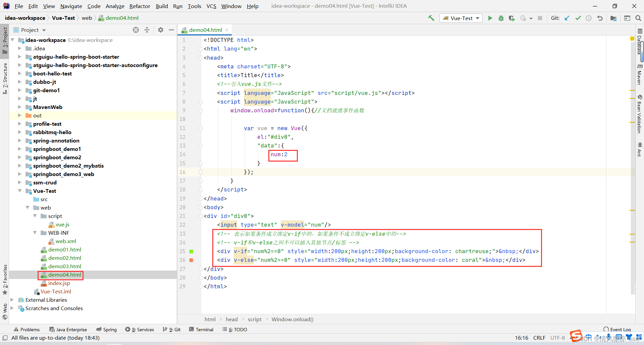Image resolution: width=644 pixels, height=345 pixels.
Task: Expand External Libraries node
Action: [x=12, y=300]
